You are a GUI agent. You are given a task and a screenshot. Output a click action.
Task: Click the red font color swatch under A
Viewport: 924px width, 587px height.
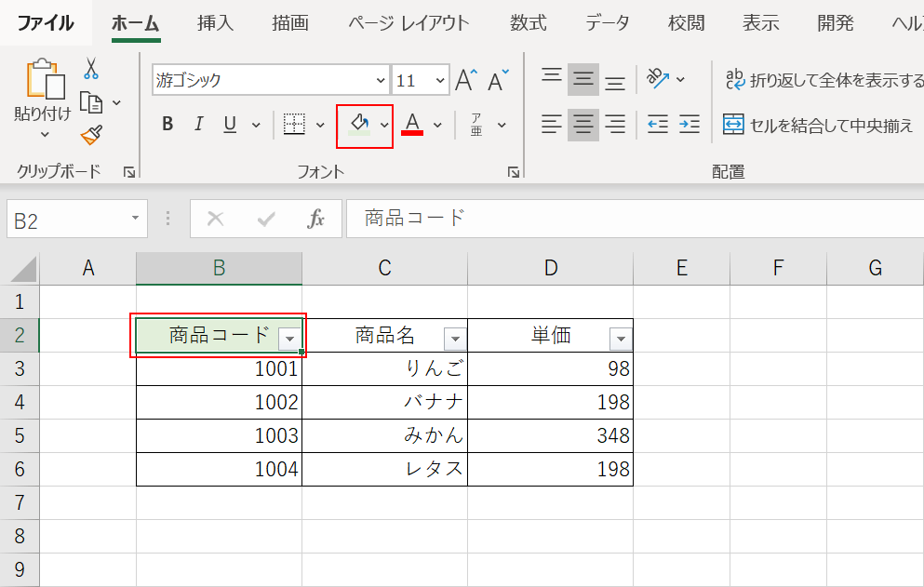[410, 131]
